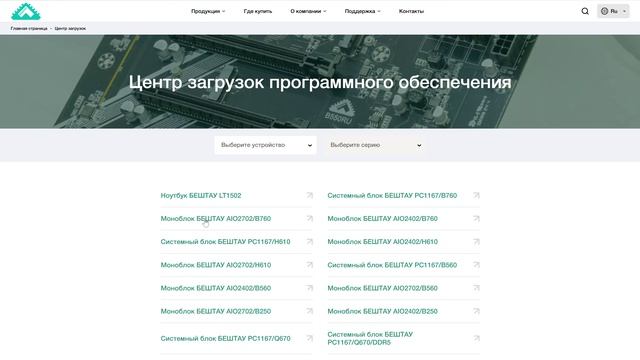Click arrow icon beside PC1167/B560
This screenshot has height=360, width=640.
476,265
